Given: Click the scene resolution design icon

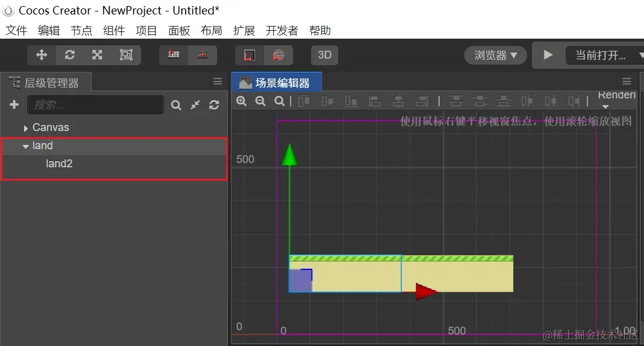Looking at the screenshot, I should pos(249,55).
